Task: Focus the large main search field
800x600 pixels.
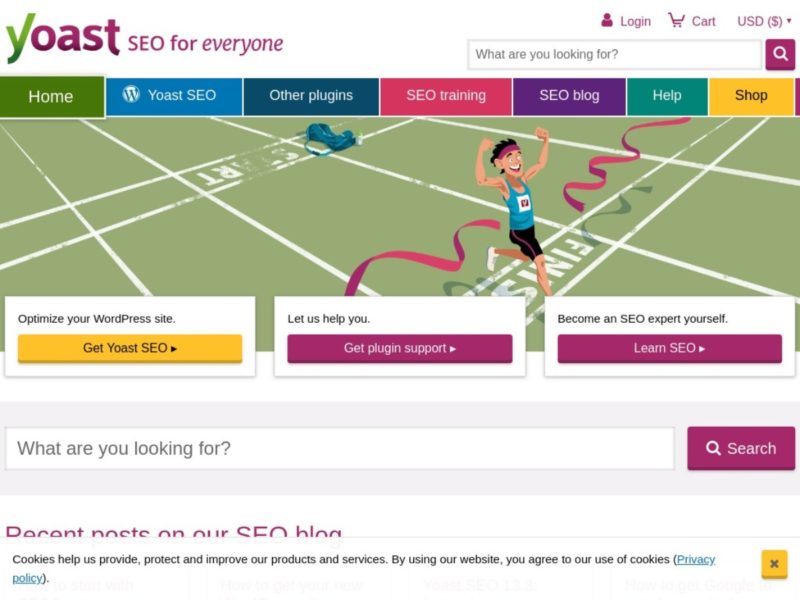Action: [x=340, y=448]
